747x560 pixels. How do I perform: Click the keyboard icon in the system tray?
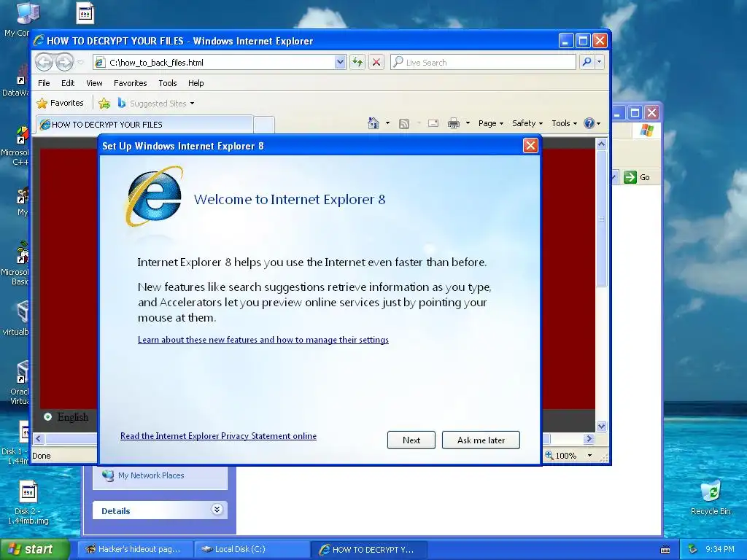click(665, 550)
